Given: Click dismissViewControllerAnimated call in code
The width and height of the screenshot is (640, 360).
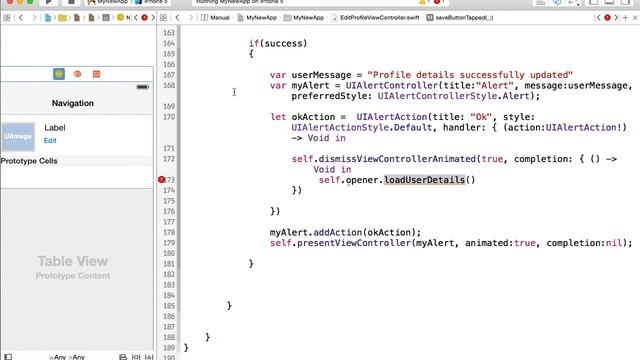Looking at the screenshot, I should pyautogui.click(x=397, y=159).
